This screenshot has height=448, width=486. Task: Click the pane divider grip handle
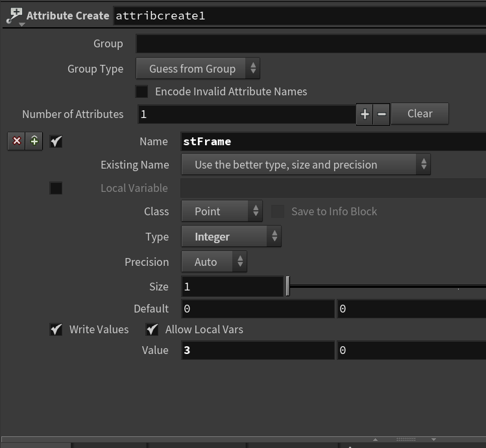click(x=406, y=440)
